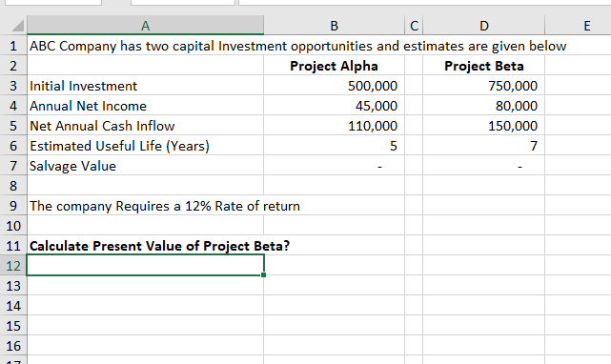Click the select-all corner triangle

tap(17, 26)
